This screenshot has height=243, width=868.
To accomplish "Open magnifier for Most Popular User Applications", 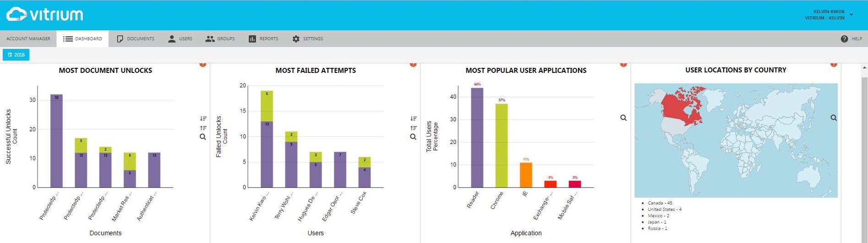I will (623, 118).
